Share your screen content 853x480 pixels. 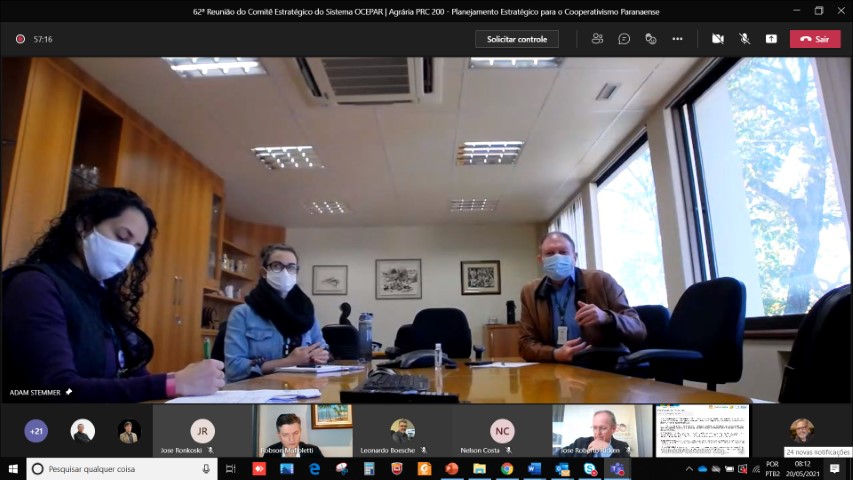point(771,39)
